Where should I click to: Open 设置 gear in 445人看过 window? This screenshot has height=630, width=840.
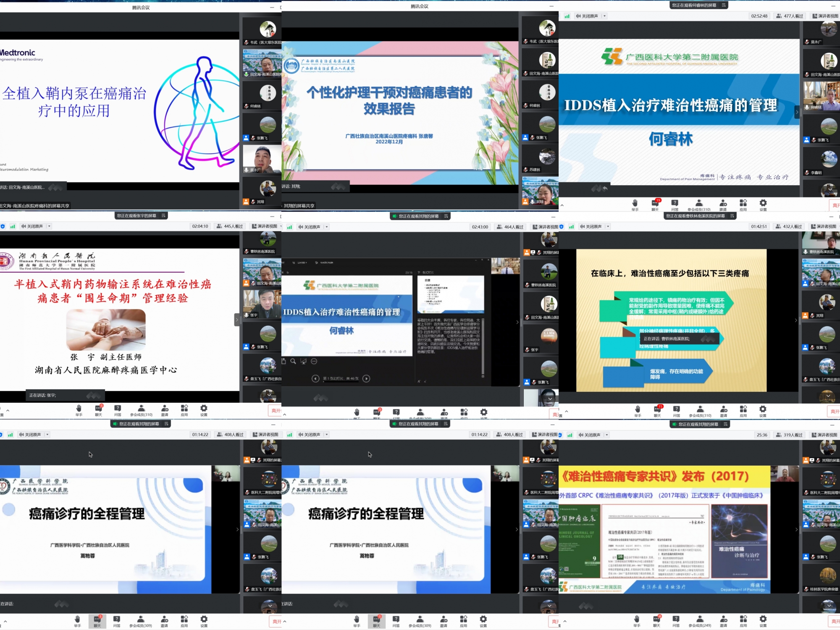[x=204, y=409]
